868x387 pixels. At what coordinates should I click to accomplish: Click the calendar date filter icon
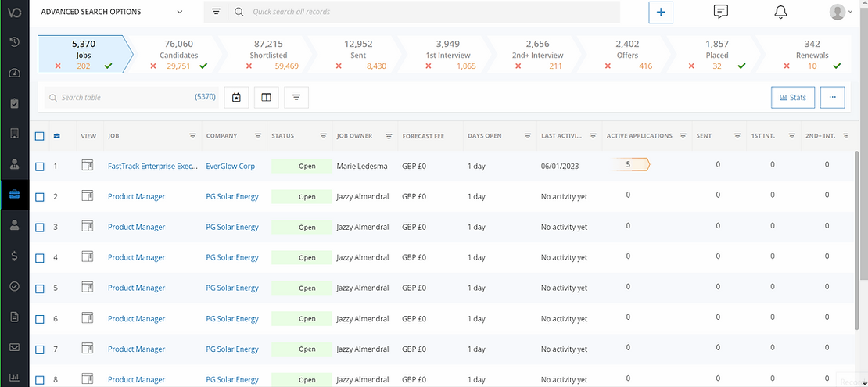click(235, 97)
